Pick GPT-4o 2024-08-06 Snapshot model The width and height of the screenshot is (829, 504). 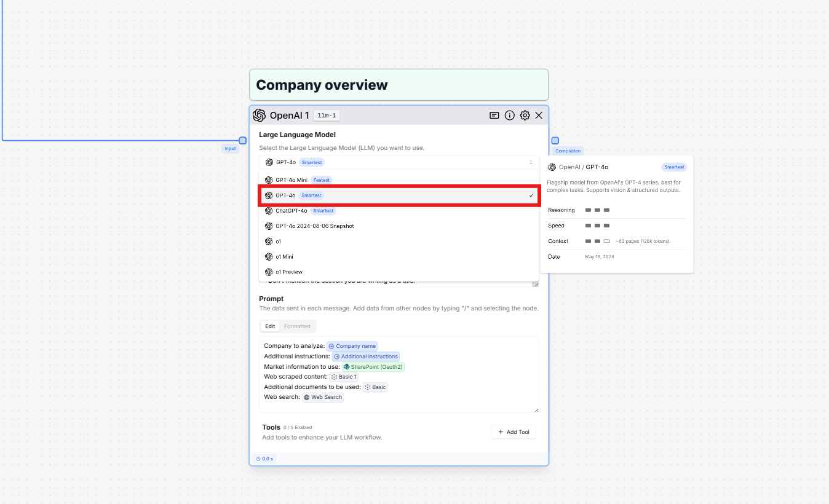399,226
